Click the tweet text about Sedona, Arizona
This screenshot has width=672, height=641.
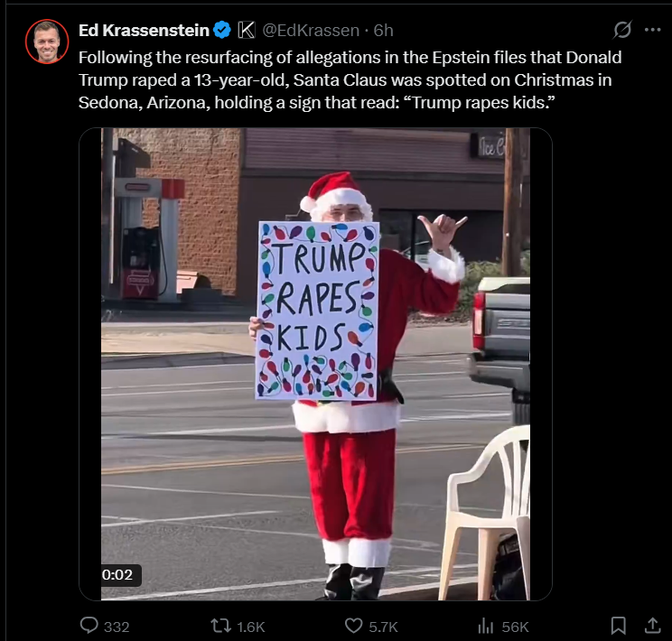(350, 80)
